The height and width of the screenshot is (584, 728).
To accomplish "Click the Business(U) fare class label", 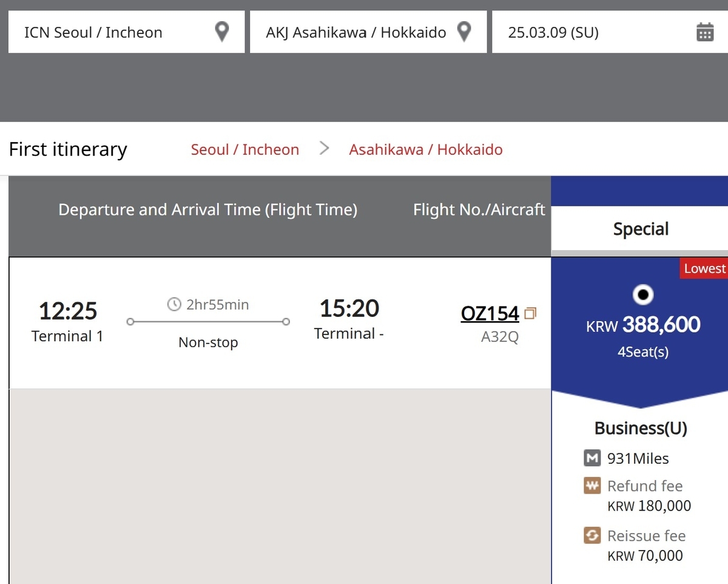I will (641, 428).
